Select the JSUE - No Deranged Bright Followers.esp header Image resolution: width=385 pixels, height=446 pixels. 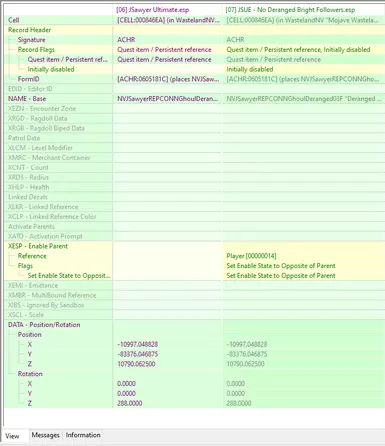point(290,10)
